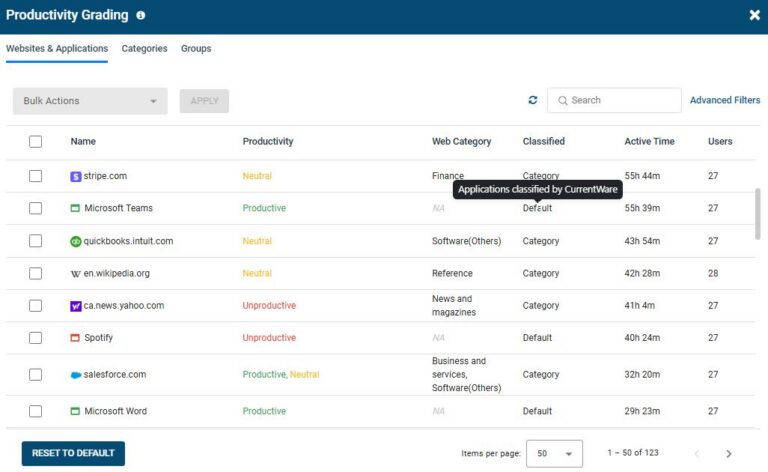
Task: Sort by Active Time column header
Action: pyautogui.click(x=649, y=142)
